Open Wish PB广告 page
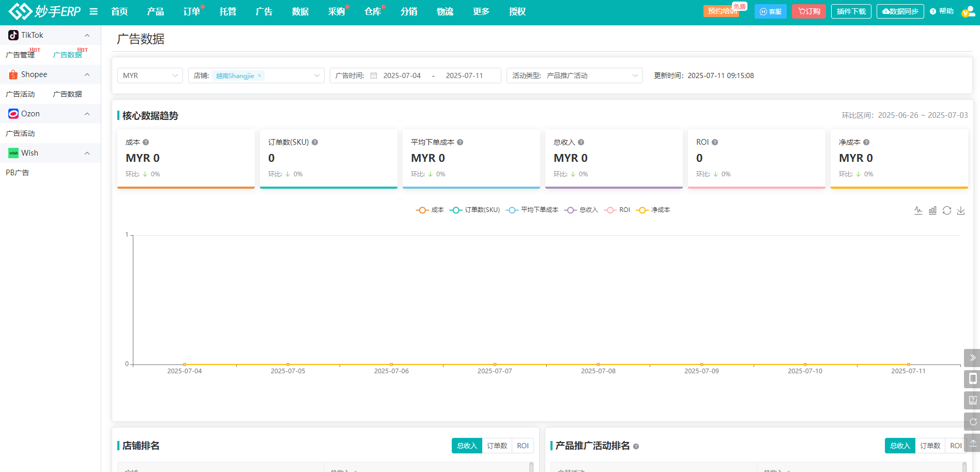Image resolution: width=980 pixels, height=472 pixels. point(18,173)
